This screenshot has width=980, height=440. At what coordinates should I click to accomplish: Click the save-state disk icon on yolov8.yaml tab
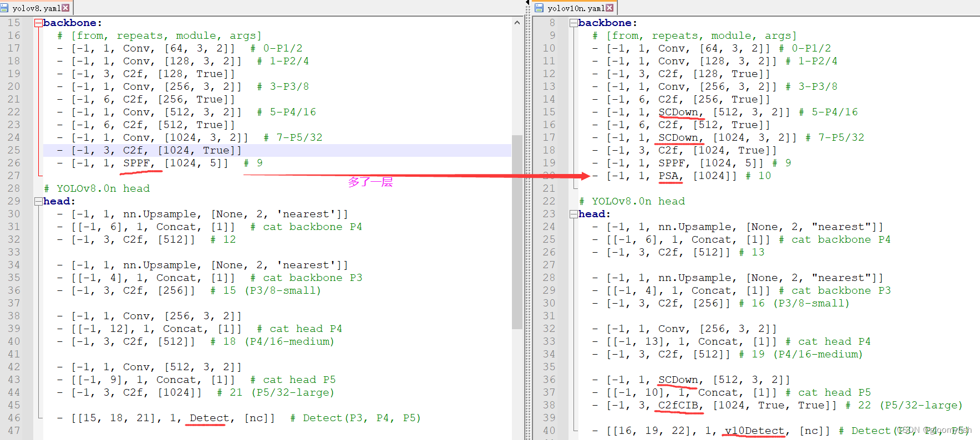tap(4, 8)
